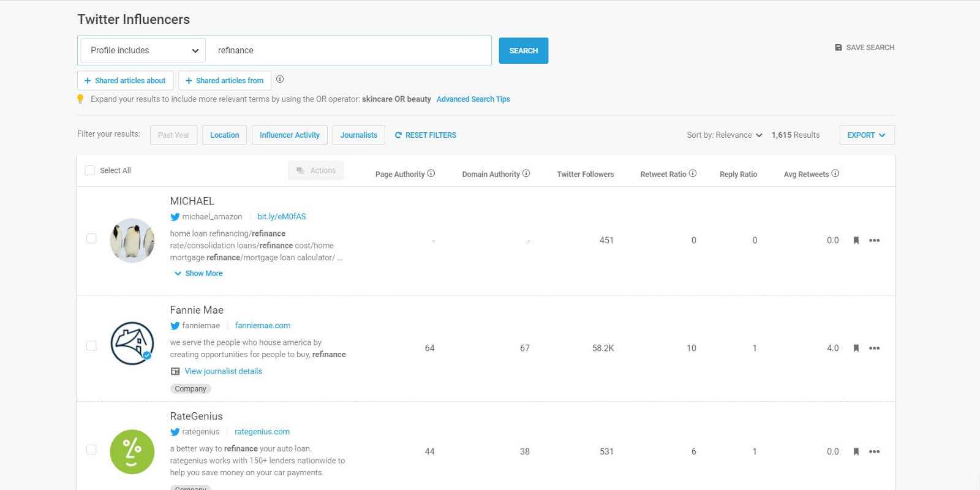
Task: Click the Twitter bird icon beside fanniemae
Action: point(175,326)
